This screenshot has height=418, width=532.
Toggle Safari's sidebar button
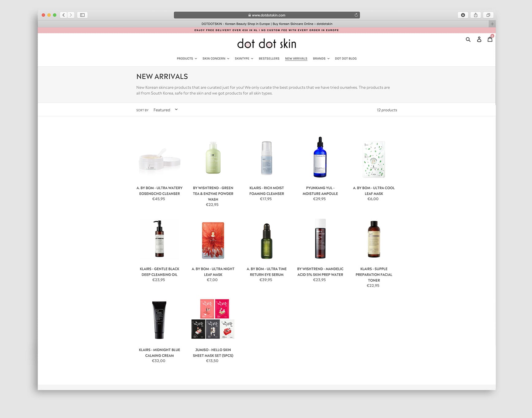click(82, 15)
